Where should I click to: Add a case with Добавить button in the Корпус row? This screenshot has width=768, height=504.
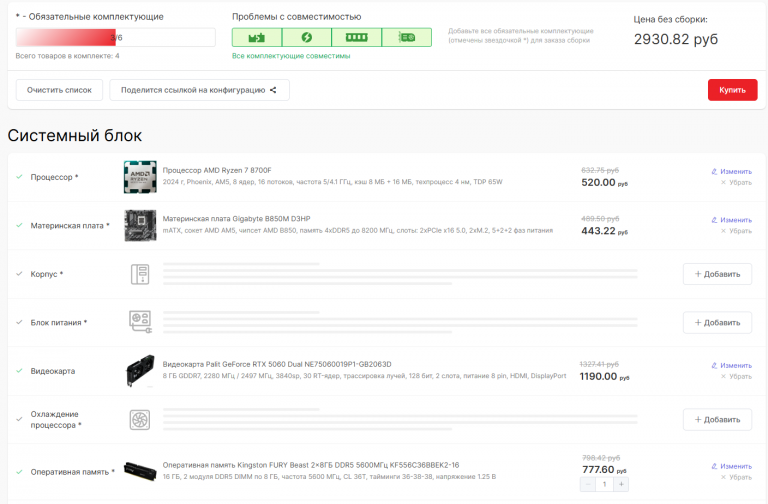(717, 274)
